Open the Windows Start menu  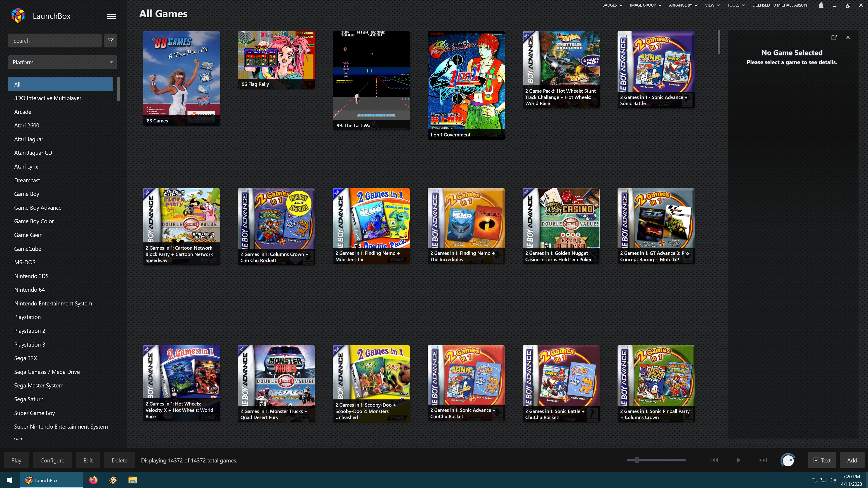point(9,480)
